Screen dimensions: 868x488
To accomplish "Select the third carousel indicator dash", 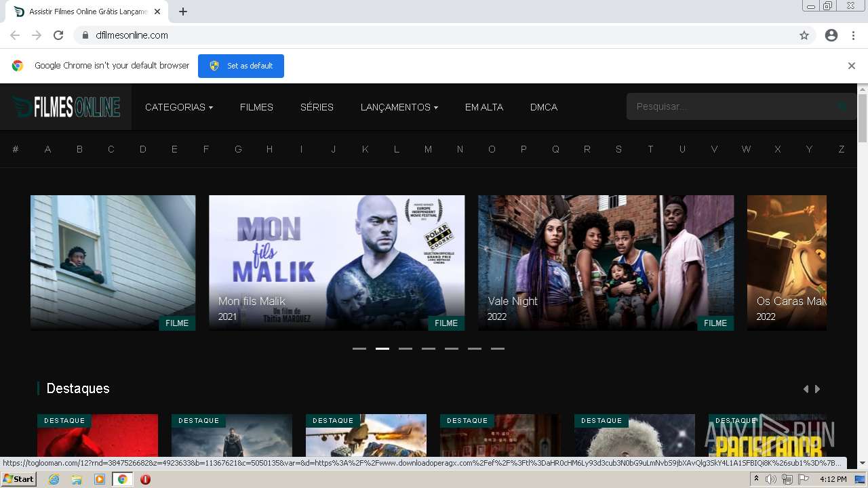I will (x=406, y=348).
